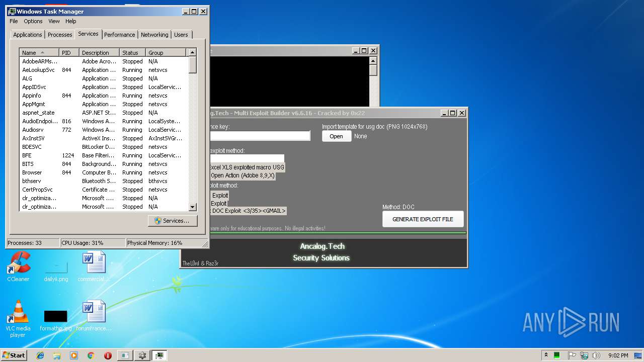Open the commercial Word document icon
The image size is (644, 362).
point(94,266)
